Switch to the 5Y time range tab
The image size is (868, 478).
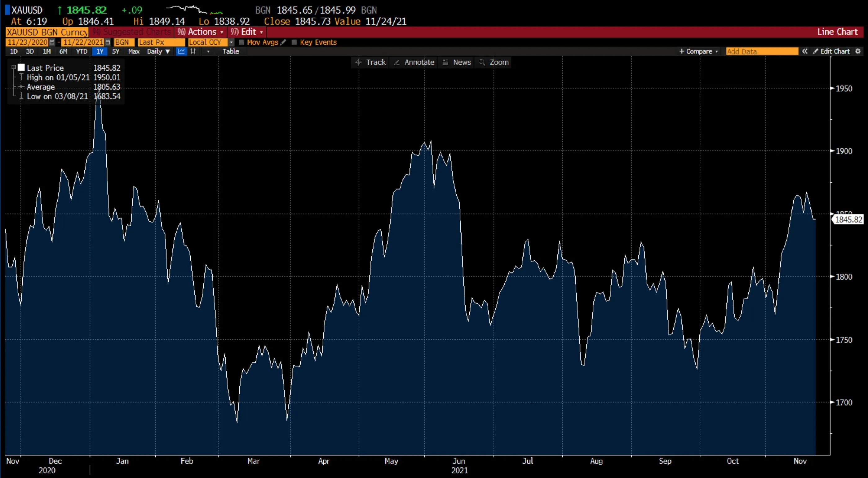coord(116,51)
